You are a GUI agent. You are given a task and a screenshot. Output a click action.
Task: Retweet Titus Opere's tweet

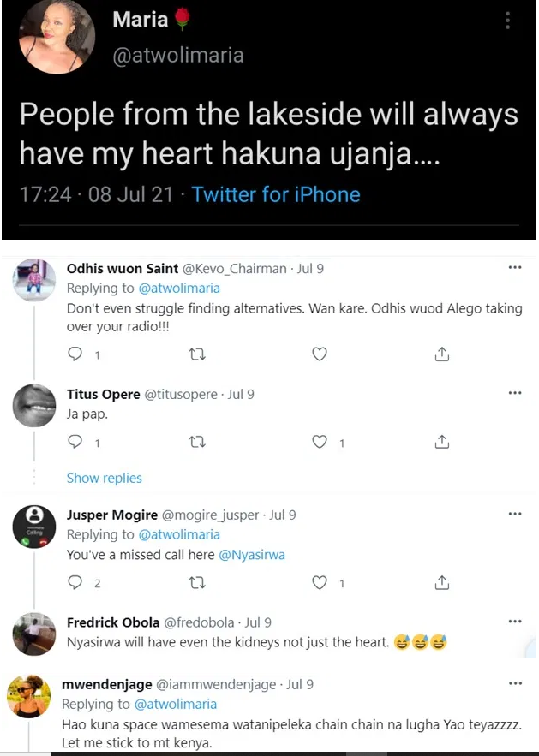coord(197,443)
